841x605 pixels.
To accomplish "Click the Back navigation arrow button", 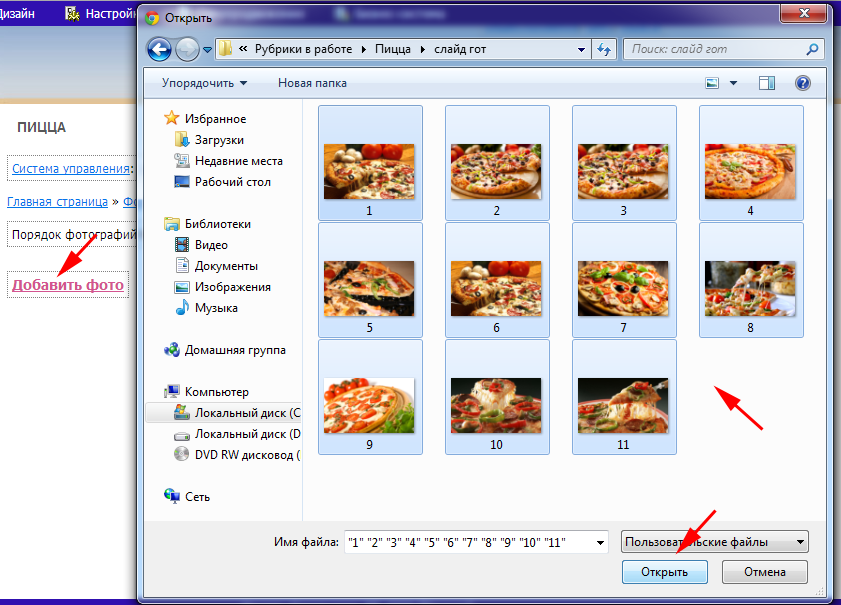I will tap(159, 49).
